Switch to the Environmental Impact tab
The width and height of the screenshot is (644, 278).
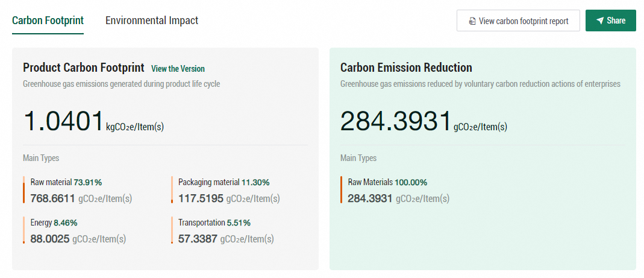(152, 21)
